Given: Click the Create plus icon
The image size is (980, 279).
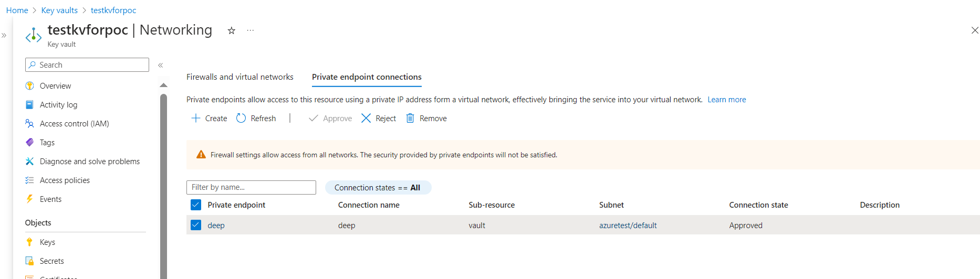Looking at the screenshot, I should click(x=196, y=119).
